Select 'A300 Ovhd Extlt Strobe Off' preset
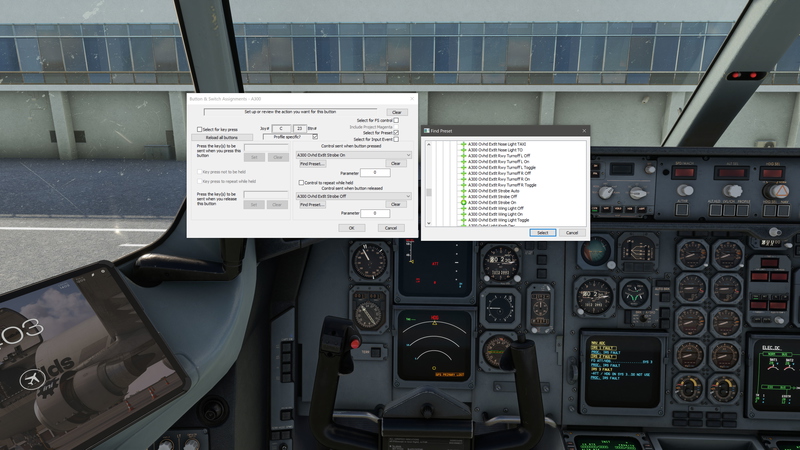 492,196
